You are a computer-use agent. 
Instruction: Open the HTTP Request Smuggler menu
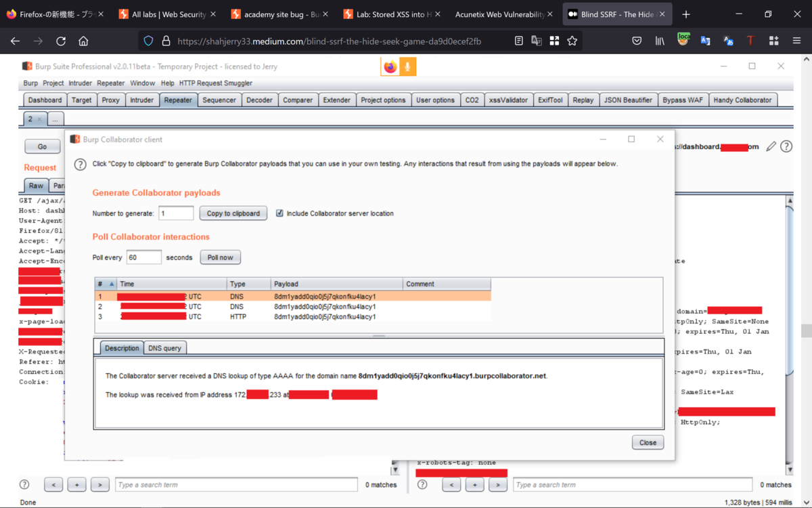(x=215, y=83)
